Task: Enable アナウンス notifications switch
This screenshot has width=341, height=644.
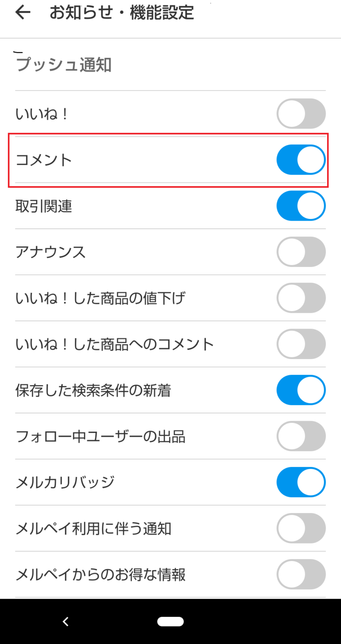Action: [x=301, y=252]
